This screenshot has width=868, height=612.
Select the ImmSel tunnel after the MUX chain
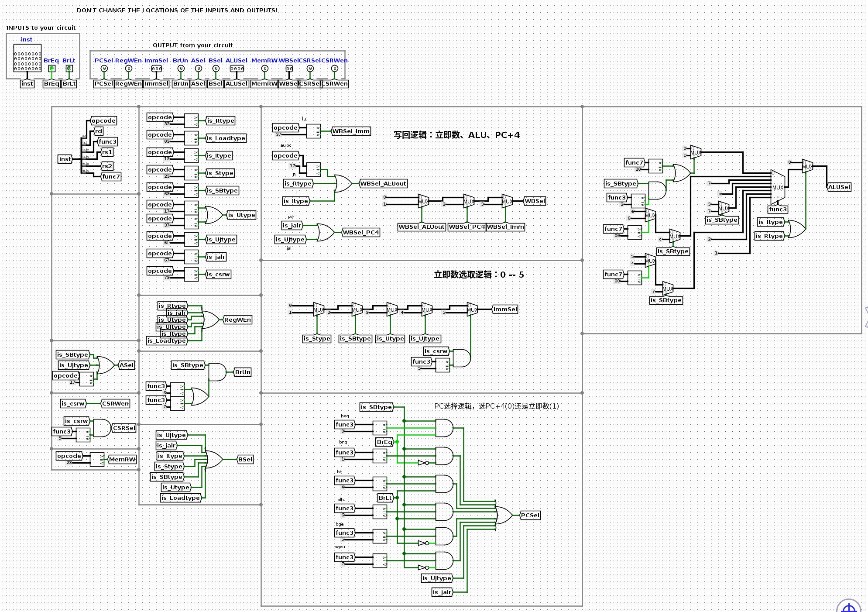505,309
